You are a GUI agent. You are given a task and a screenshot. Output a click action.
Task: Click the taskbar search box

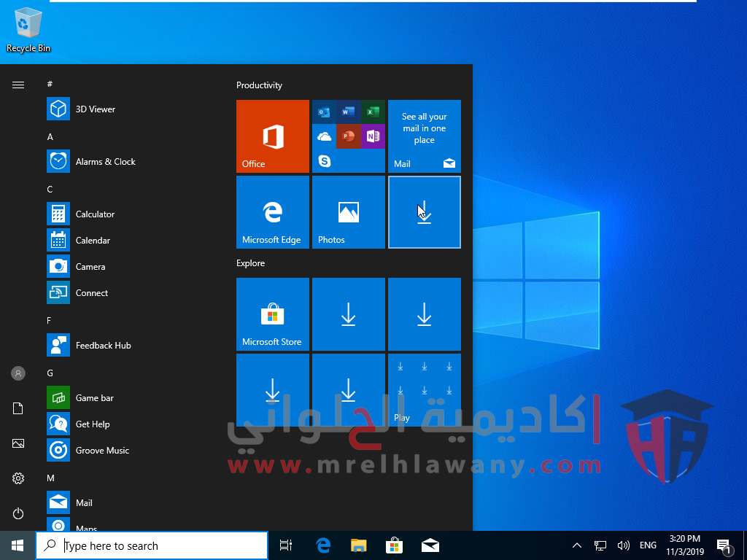(x=152, y=545)
